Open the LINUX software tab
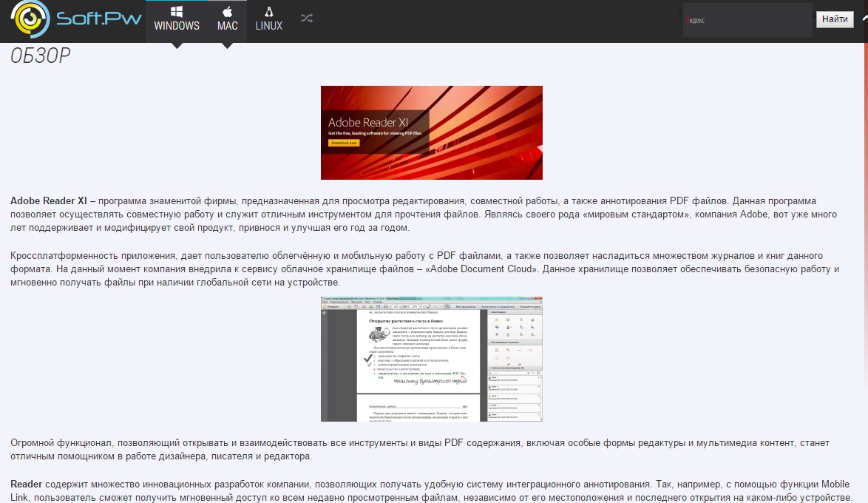The width and height of the screenshot is (868, 503). pyautogui.click(x=268, y=21)
